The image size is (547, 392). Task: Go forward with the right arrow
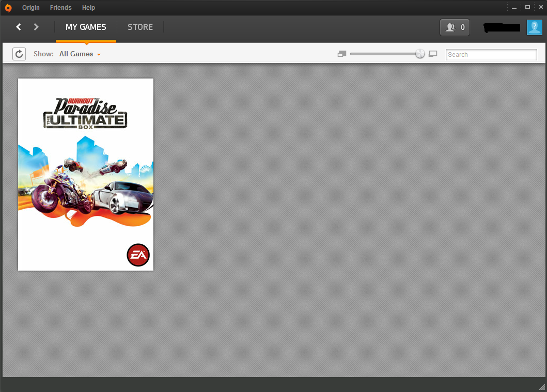pyautogui.click(x=36, y=27)
